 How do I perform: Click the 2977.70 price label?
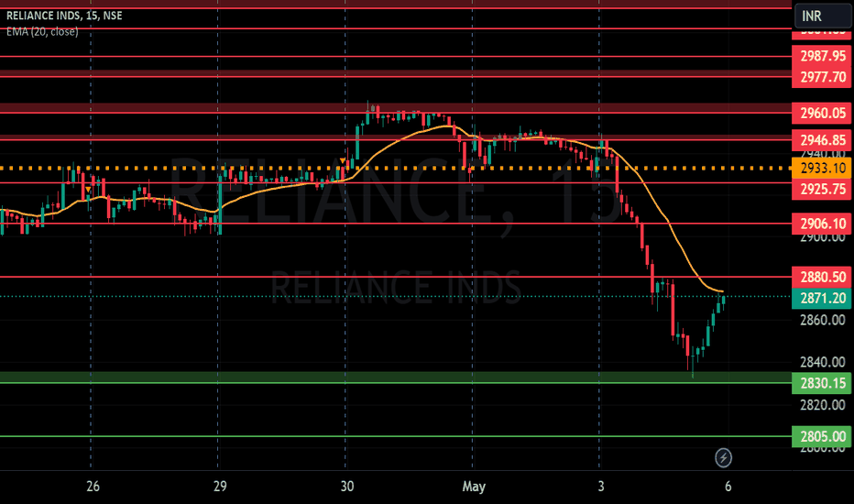coord(823,77)
